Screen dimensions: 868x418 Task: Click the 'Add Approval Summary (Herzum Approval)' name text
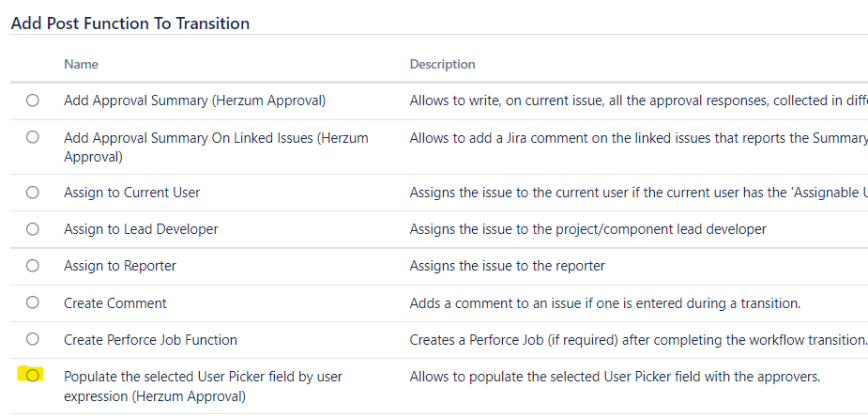(x=194, y=101)
